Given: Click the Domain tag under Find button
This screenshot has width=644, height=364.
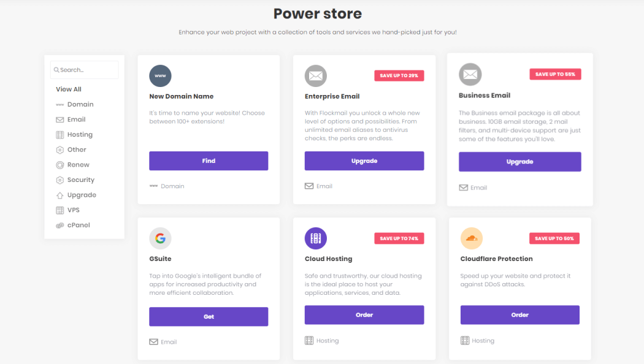Looking at the screenshot, I should (x=167, y=186).
